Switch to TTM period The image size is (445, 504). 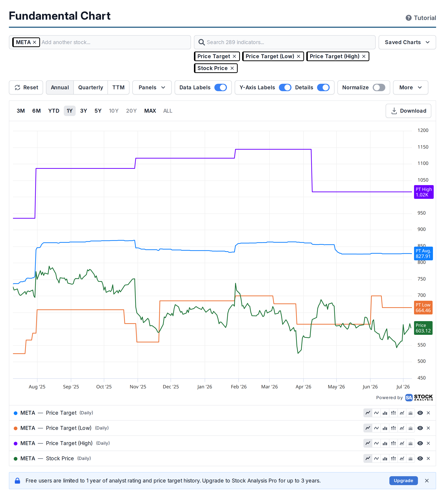[118, 87]
